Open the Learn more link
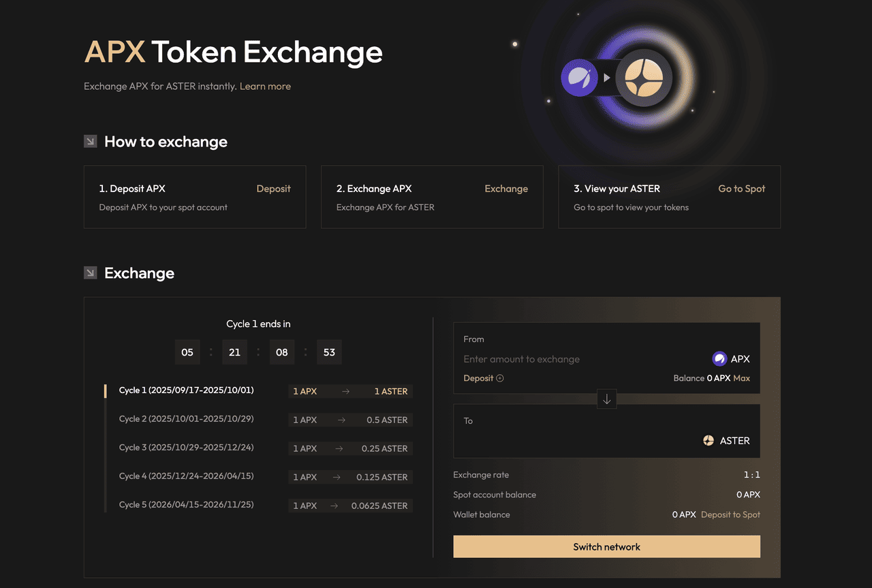 pos(265,87)
